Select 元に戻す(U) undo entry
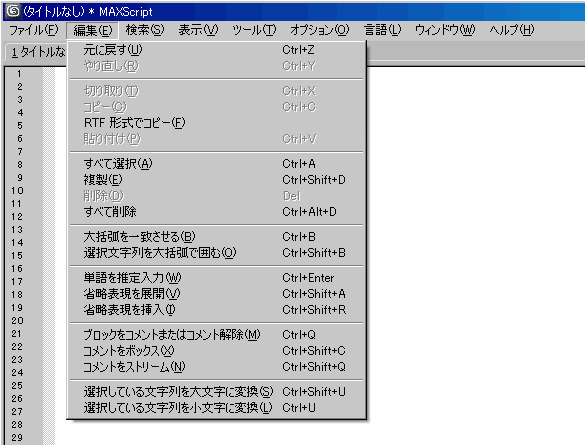 [216, 50]
